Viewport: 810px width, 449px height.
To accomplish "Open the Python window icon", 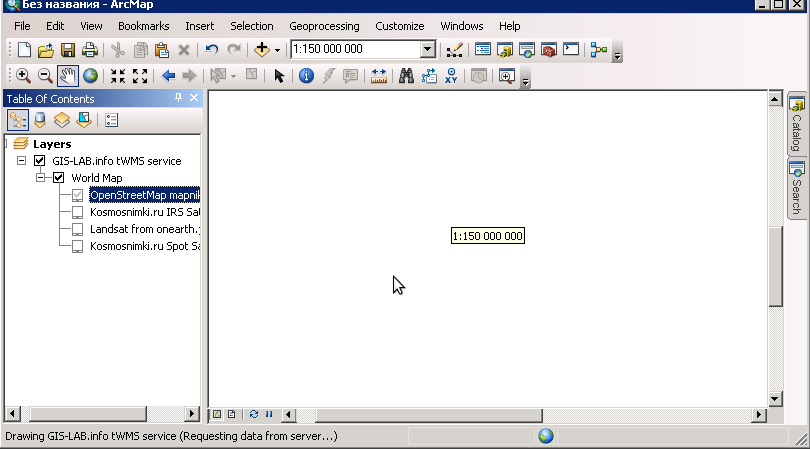I will pyautogui.click(x=571, y=50).
